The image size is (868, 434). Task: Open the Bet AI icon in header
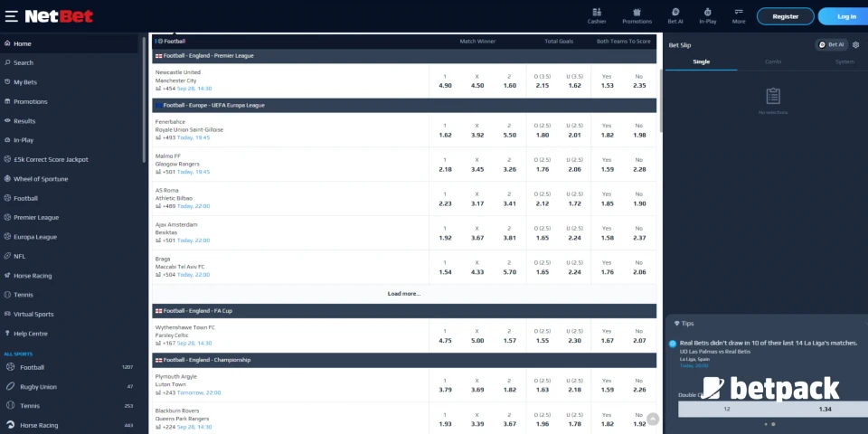(675, 16)
